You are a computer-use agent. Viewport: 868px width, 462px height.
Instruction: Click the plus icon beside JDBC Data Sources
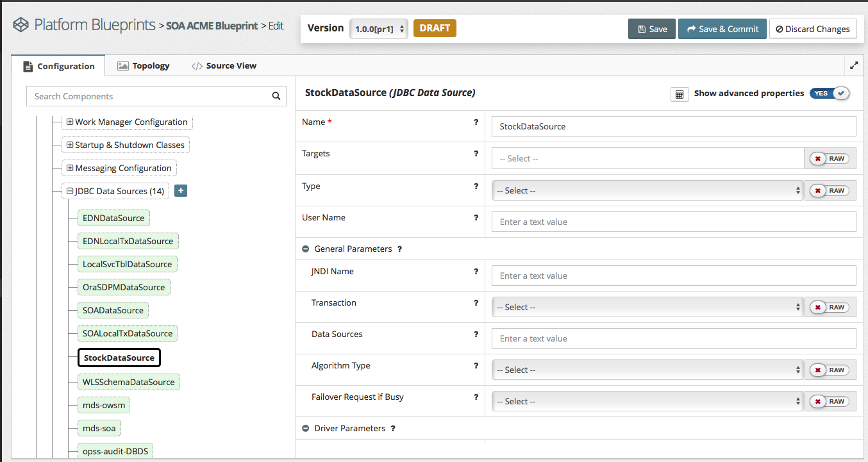pos(181,191)
